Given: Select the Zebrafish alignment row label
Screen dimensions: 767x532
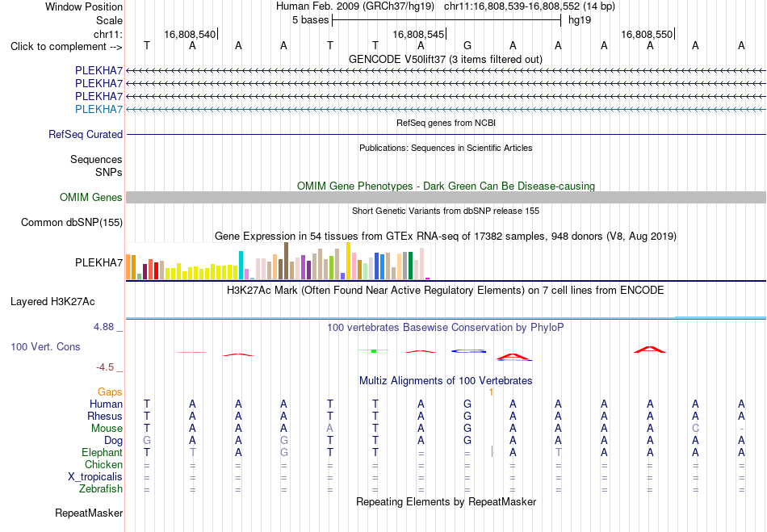Looking at the screenshot, I should 101,488.
